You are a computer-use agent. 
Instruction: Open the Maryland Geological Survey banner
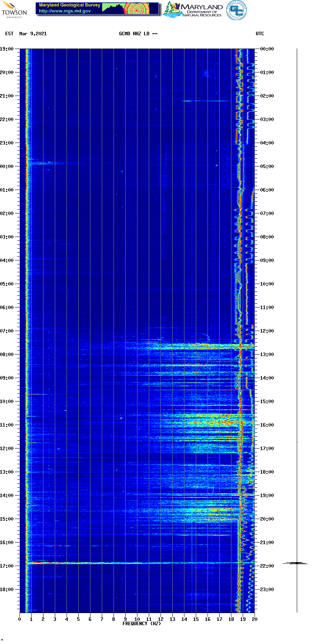[98, 9]
